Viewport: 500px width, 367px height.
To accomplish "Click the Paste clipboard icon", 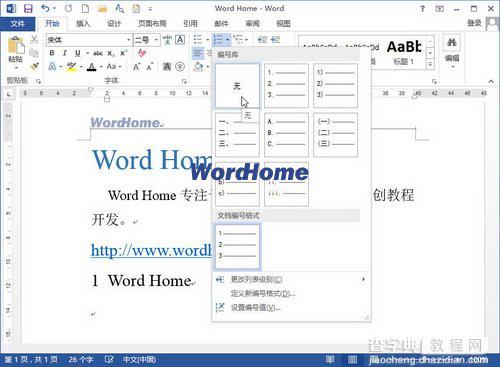I will (x=16, y=46).
